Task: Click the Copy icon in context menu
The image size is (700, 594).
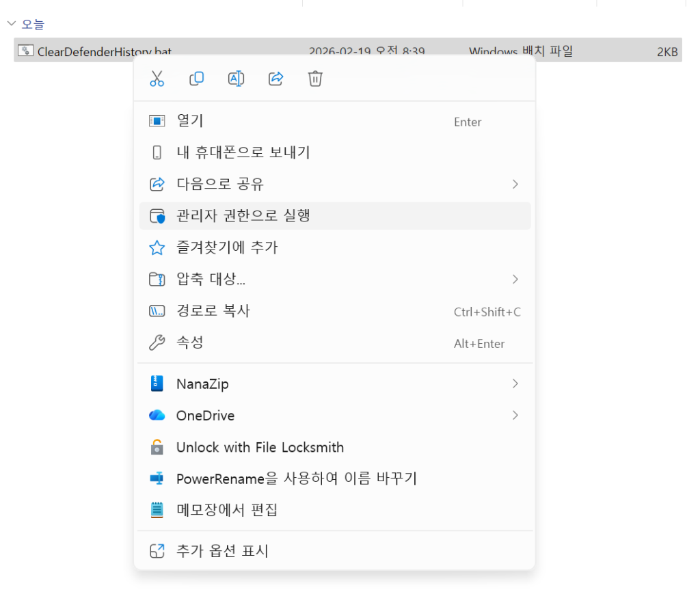Action: (196, 79)
